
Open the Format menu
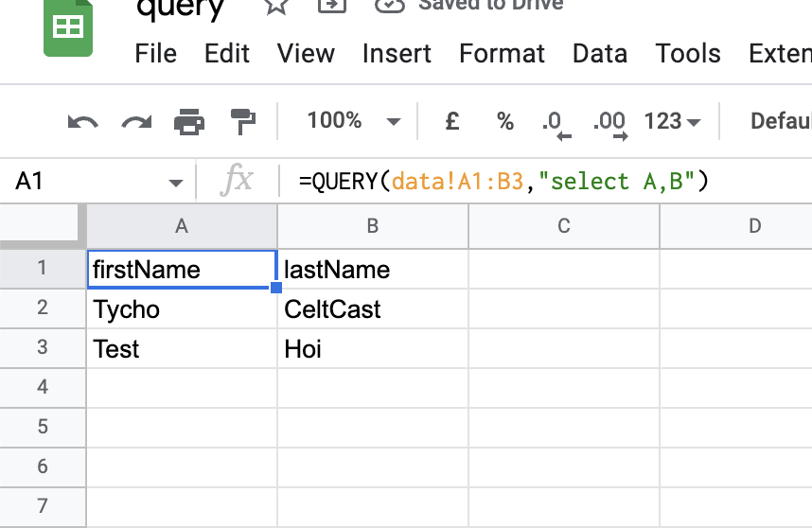(502, 53)
